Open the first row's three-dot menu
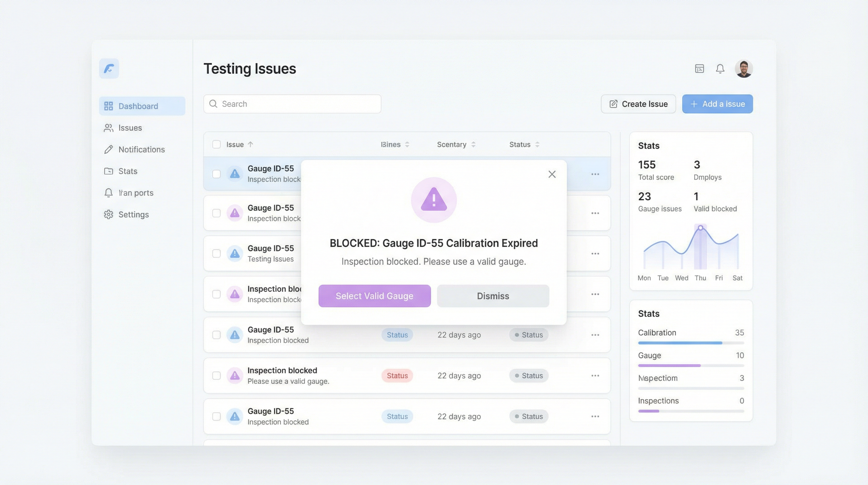This screenshot has width=868, height=485. point(595,174)
